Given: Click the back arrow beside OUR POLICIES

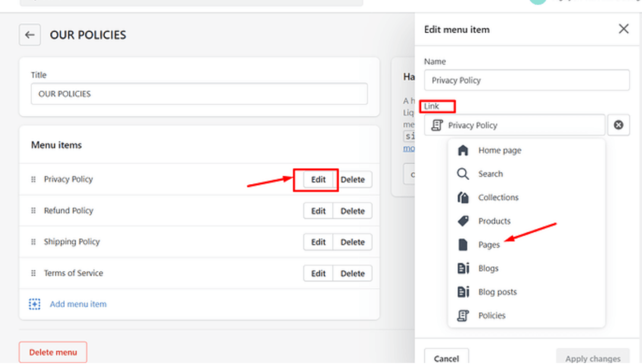Looking at the screenshot, I should [30, 35].
